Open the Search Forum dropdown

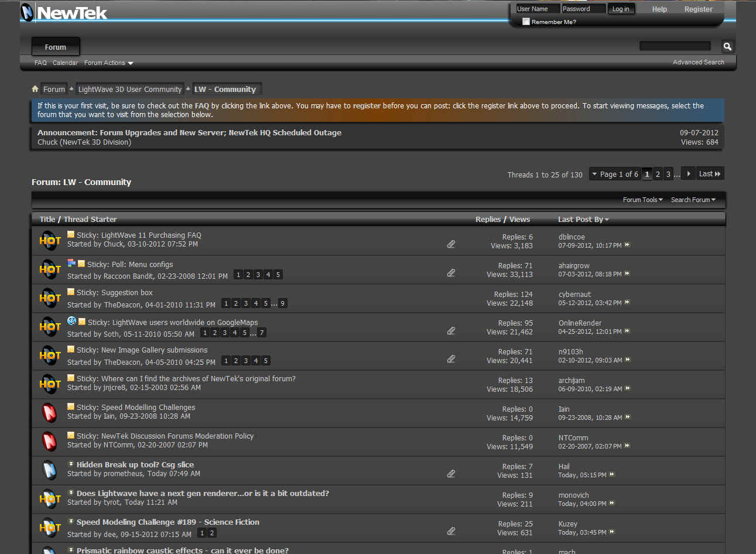(x=693, y=200)
